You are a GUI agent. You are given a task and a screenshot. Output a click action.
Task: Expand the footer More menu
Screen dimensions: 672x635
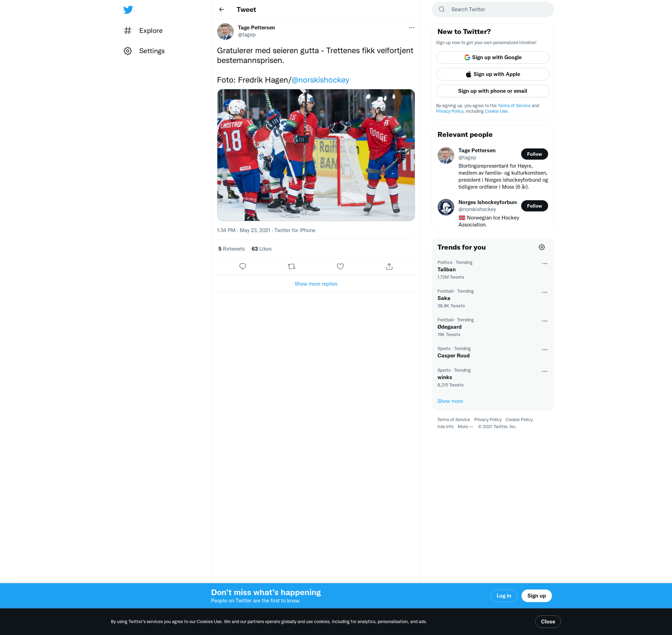pos(465,427)
